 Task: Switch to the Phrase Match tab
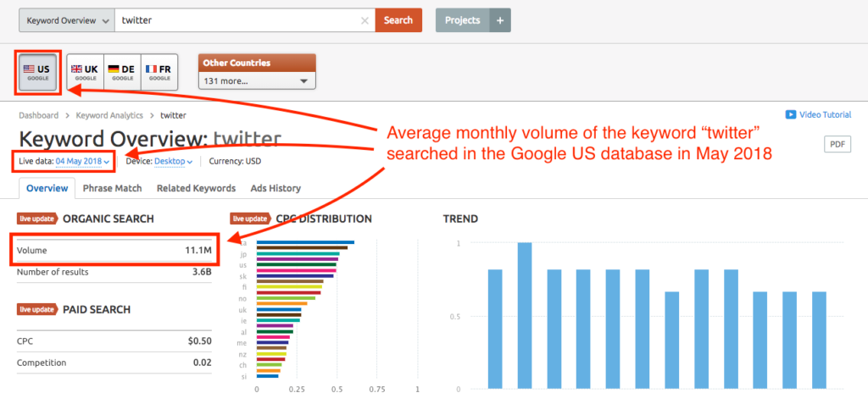[x=112, y=188]
